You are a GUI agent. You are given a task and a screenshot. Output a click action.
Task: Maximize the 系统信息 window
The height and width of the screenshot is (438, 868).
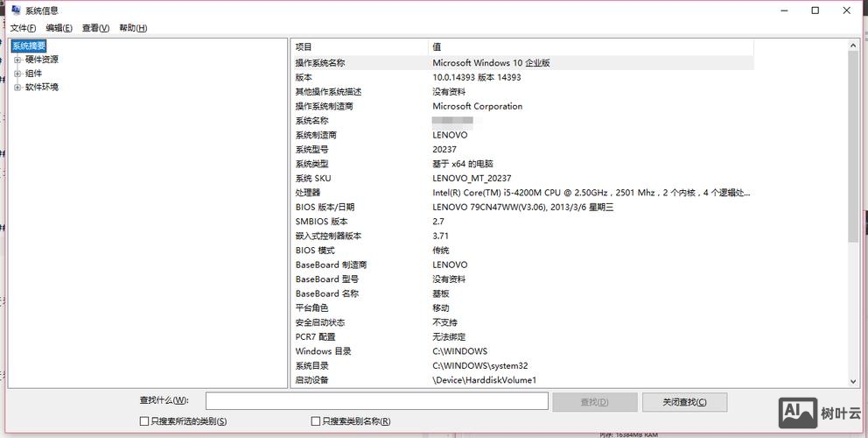[815, 11]
